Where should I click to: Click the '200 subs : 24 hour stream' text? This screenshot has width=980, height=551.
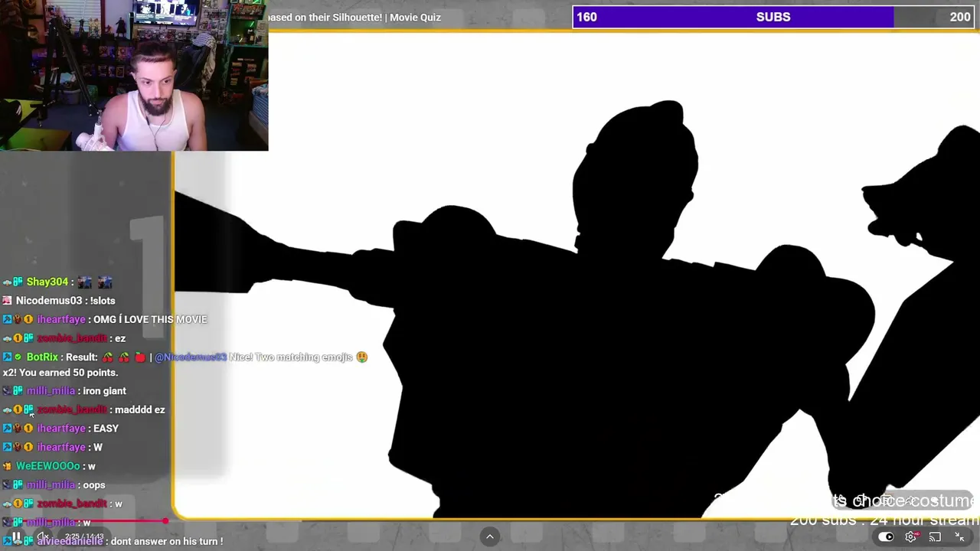tap(884, 520)
